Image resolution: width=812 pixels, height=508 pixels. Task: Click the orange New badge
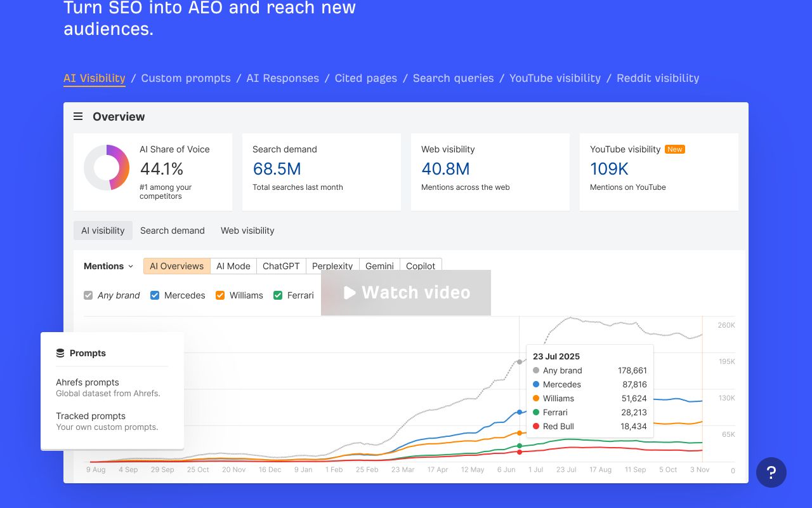point(675,149)
